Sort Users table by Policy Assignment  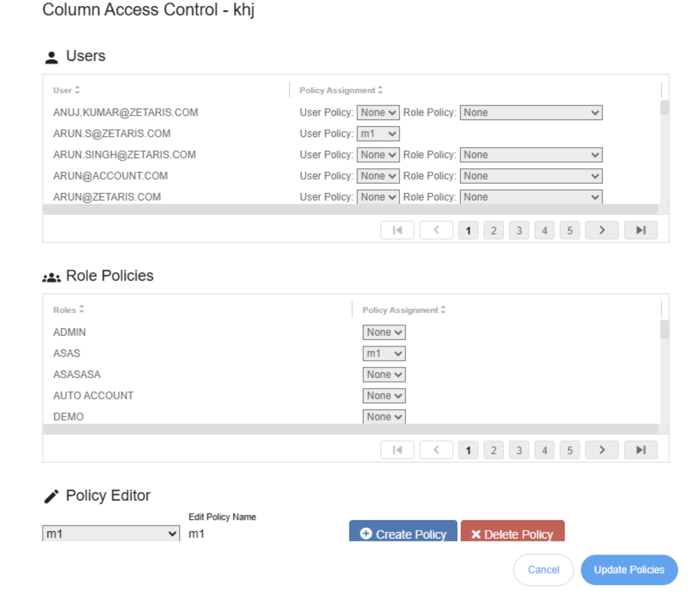(341, 90)
